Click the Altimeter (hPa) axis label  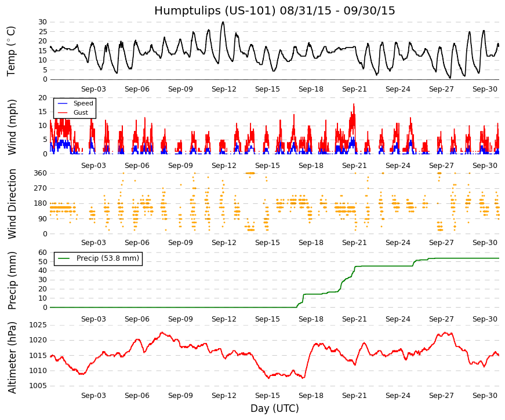12,357
